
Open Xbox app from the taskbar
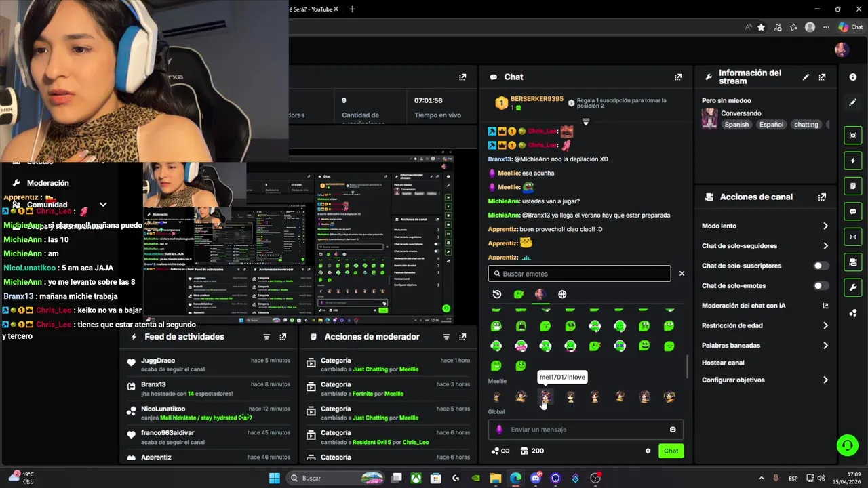(416, 478)
